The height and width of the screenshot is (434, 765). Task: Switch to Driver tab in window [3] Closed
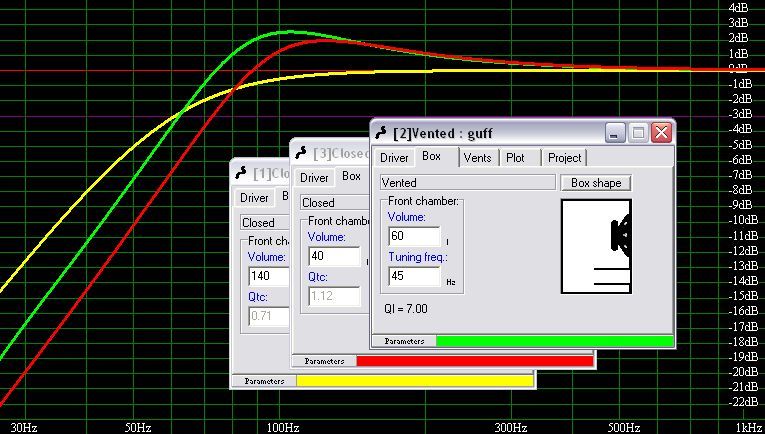click(x=314, y=178)
